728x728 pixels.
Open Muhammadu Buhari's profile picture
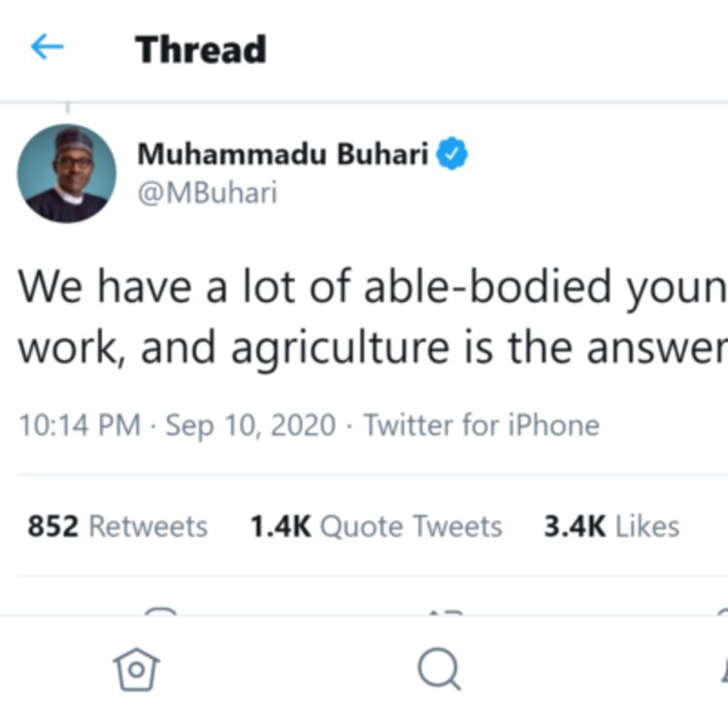pos(67,173)
